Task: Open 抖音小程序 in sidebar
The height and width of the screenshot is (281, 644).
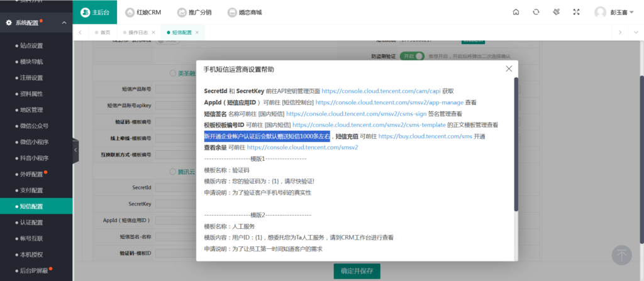Action: (35, 158)
